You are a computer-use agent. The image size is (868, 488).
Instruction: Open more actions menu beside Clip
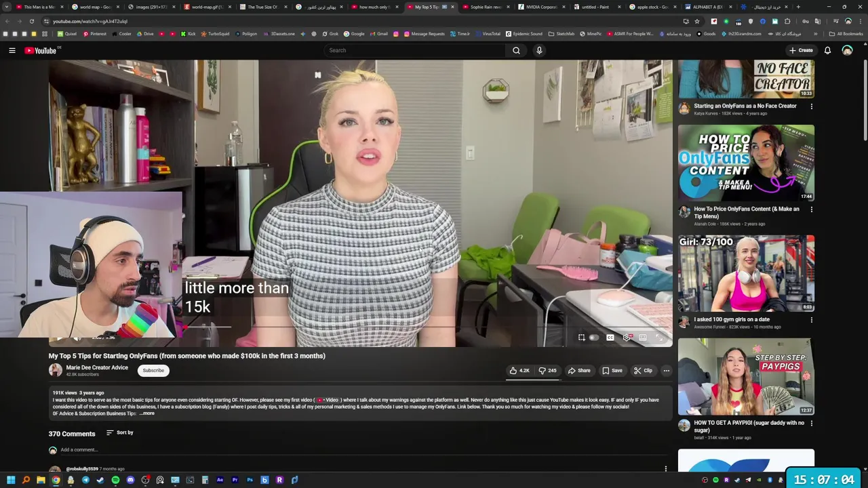coord(666,371)
